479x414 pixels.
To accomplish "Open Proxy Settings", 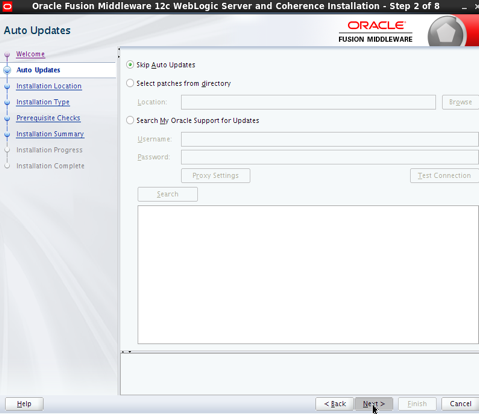I will (x=216, y=175).
